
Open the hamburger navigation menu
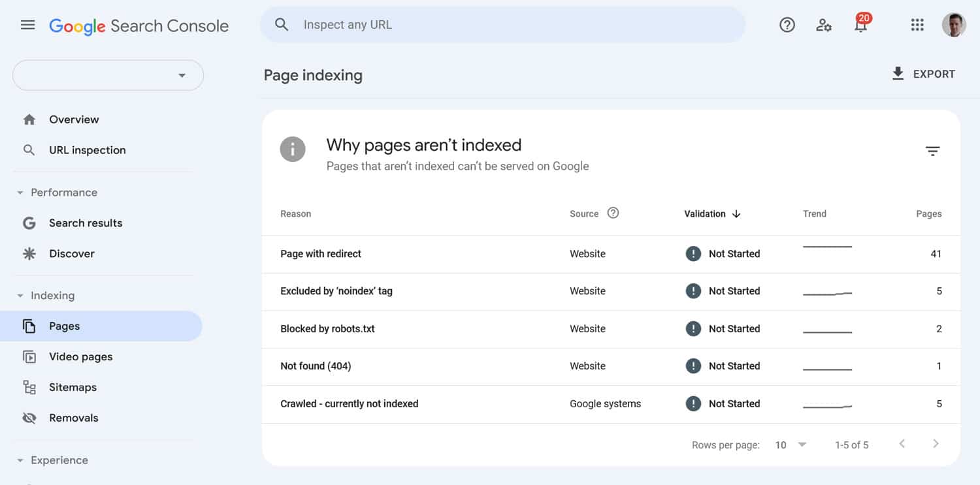click(27, 24)
